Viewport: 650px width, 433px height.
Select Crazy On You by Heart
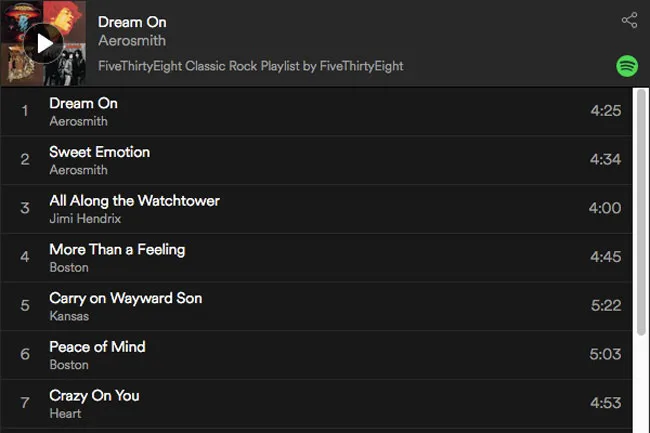pos(316,404)
